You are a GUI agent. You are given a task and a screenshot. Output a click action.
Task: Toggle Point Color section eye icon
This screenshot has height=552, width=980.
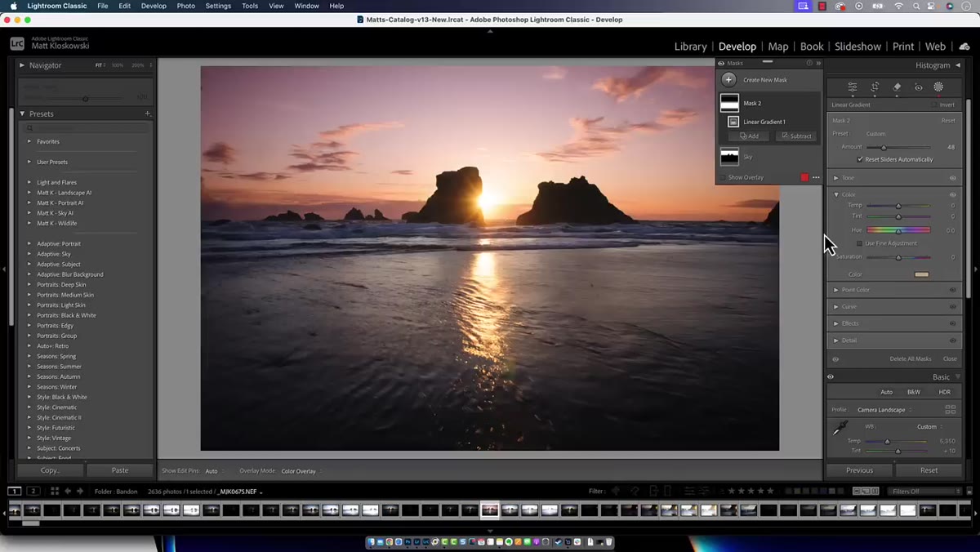click(952, 290)
